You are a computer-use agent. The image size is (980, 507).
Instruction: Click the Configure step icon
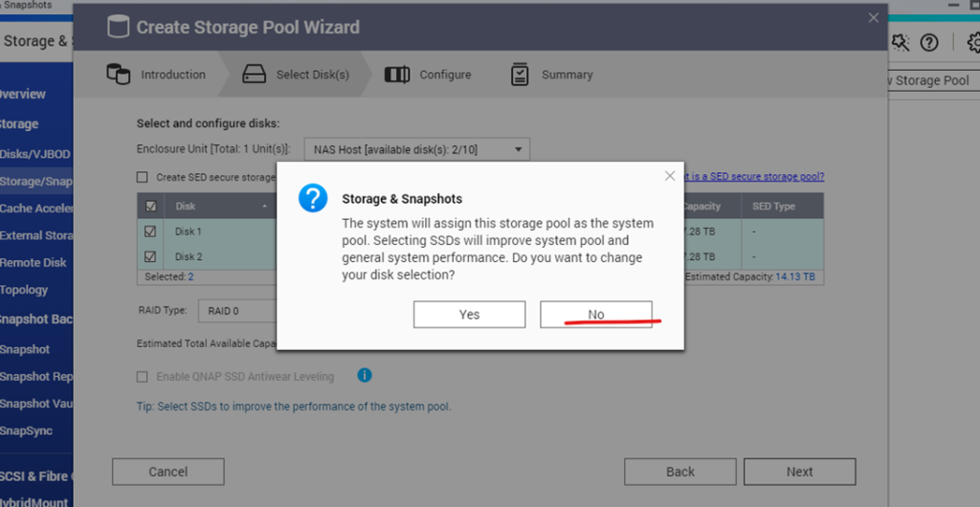tap(397, 75)
